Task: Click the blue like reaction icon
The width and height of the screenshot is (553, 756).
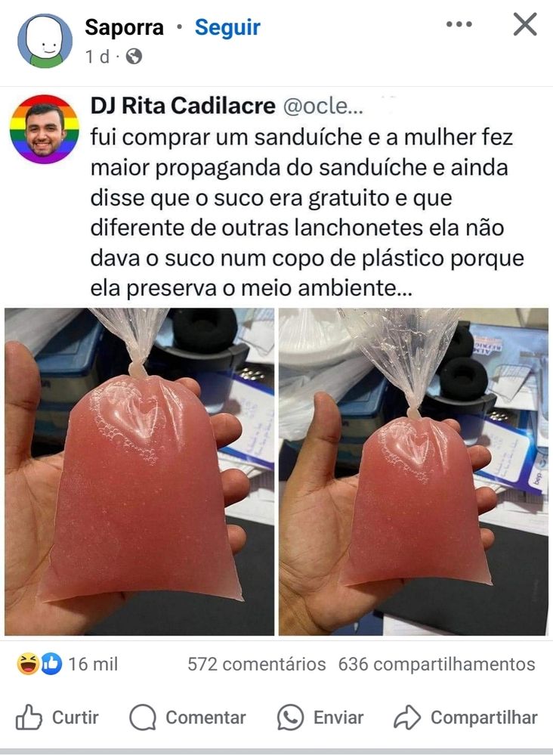Action: [51, 664]
